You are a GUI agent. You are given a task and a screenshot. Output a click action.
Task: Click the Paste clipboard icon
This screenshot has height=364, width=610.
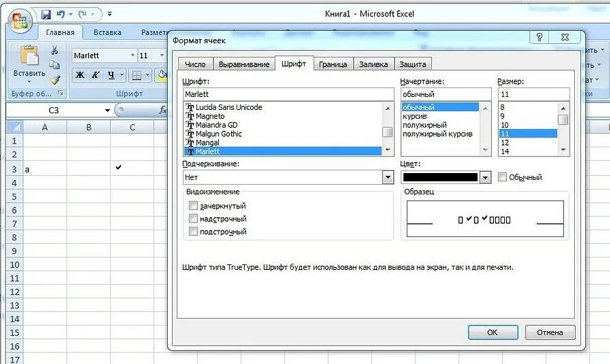click(x=29, y=56)
